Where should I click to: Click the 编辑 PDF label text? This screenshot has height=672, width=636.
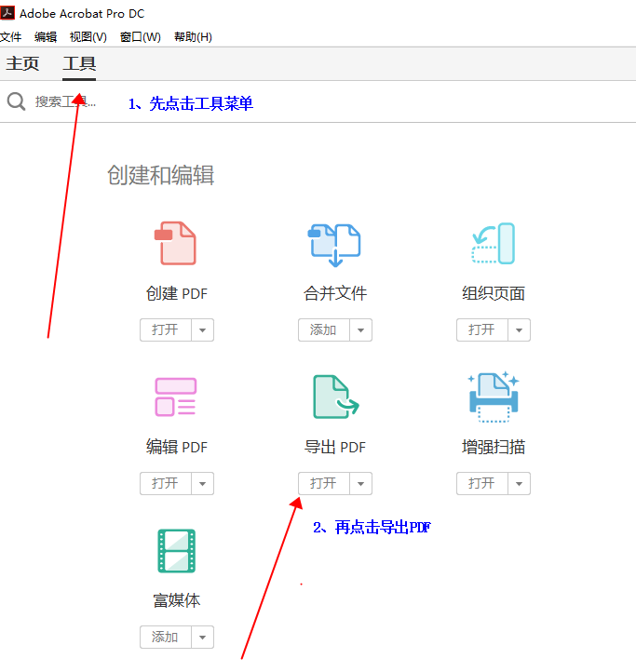click(x=177, y=447)
